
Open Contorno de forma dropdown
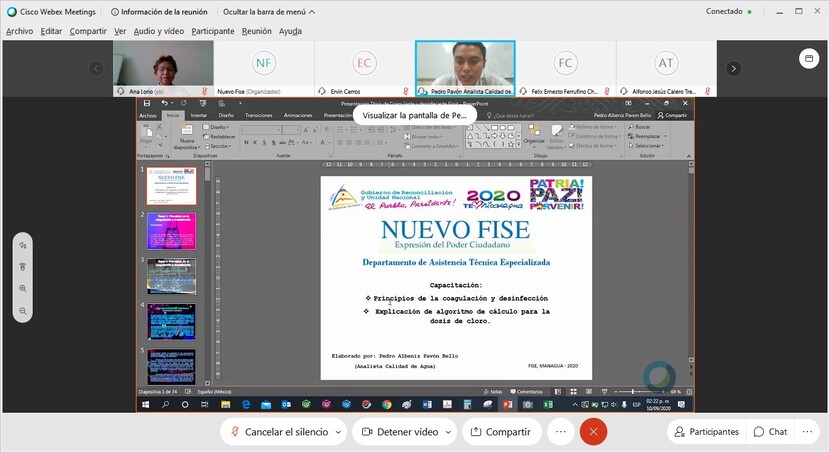(594, 136)
